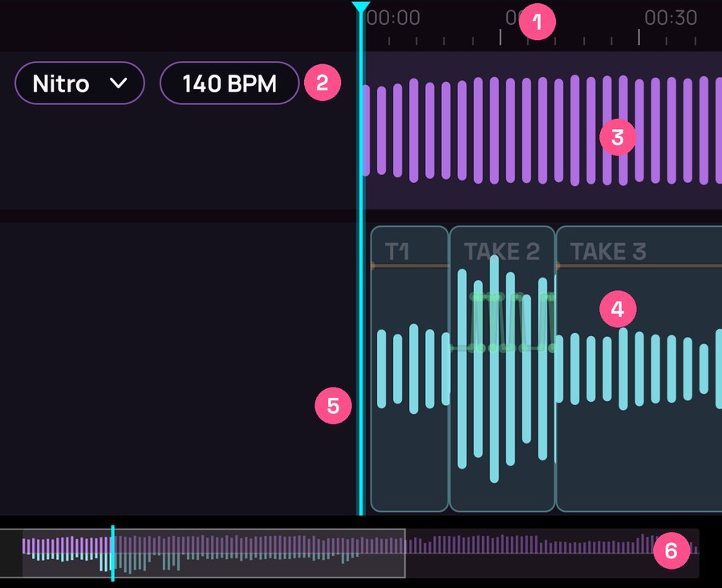Click the 00:30 mark on the time ruler
Screen dimensions: 722x588
[x=671, y=18]
